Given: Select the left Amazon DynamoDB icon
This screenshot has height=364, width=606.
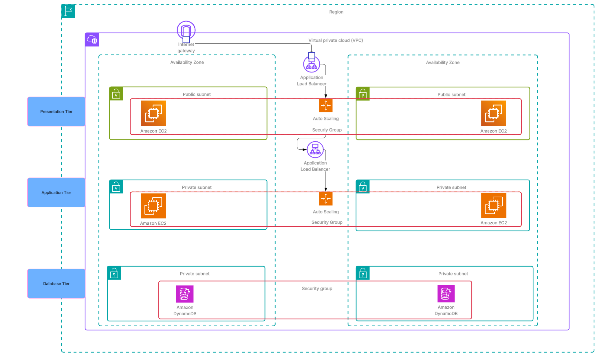Looking at the screenshot, I should (185, 294).
